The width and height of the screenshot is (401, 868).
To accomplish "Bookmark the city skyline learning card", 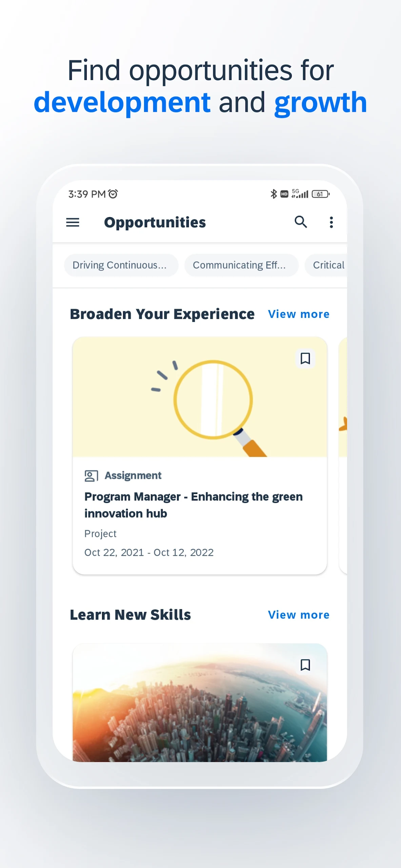I will point(305,665).
